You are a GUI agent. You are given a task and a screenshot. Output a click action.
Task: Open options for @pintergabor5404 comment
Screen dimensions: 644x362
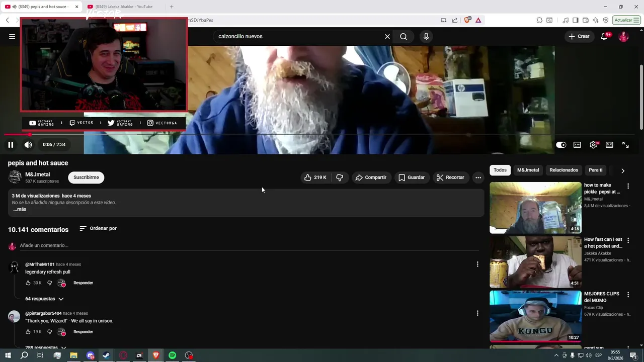477,313
